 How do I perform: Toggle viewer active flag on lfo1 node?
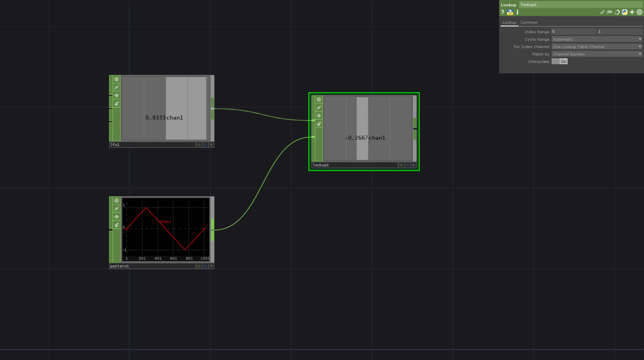(116, 79)
